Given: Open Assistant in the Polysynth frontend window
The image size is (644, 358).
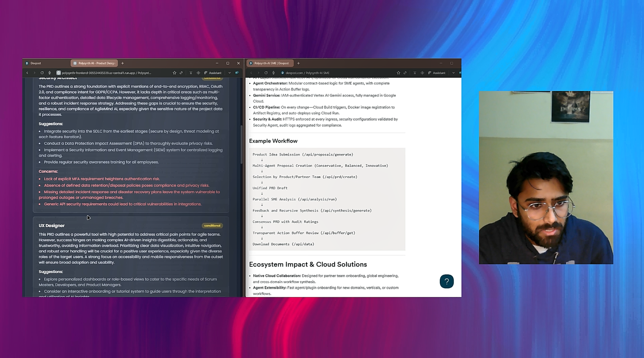Looking at the screenshot, I should click(213, 73).
